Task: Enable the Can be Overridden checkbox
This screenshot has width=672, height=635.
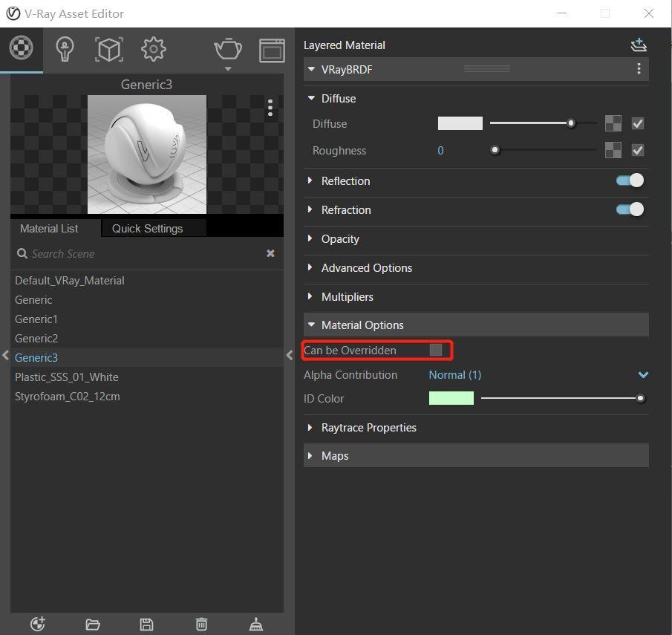Action: [436, 350]
